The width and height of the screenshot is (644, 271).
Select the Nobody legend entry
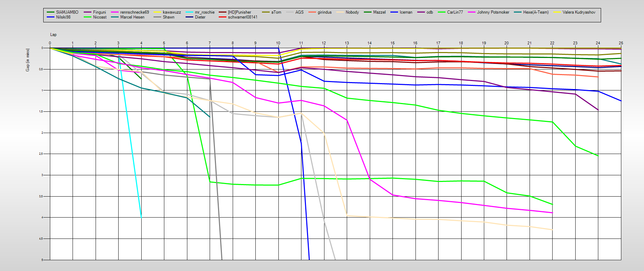click(352, 12)
